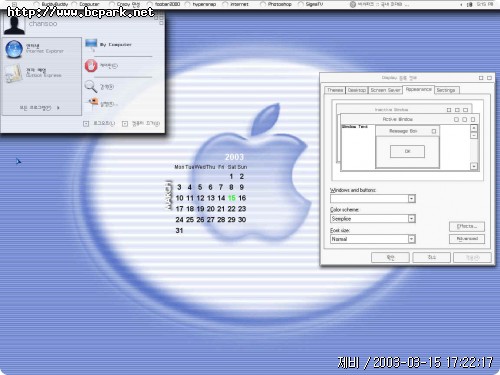The width and height of the screenshot is (500, 375).
Task: Open the Crazy taskbar item
Action: (125, 4)
